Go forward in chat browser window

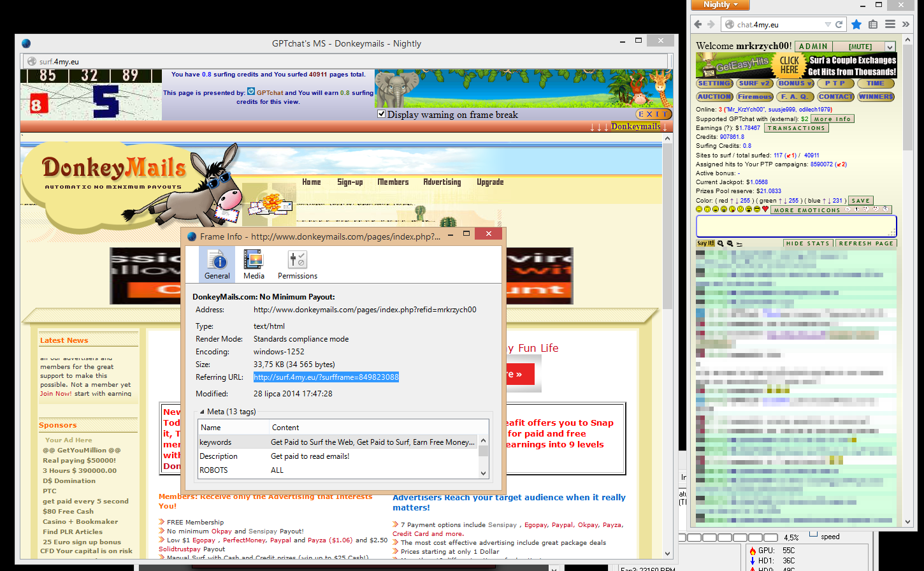pos(712,24)
